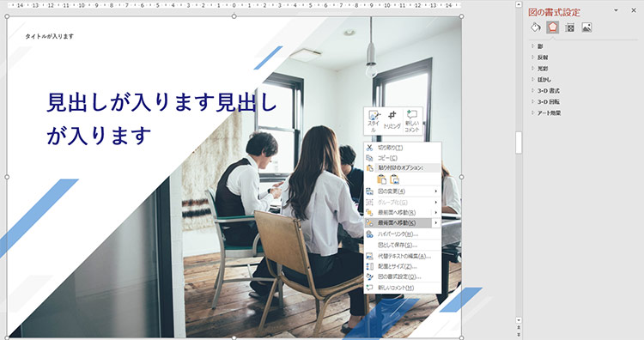This screenshot has height=340, width=644.
Task: Click the left-middle selection handle of the picture
Action: click(x=7, y=177)
